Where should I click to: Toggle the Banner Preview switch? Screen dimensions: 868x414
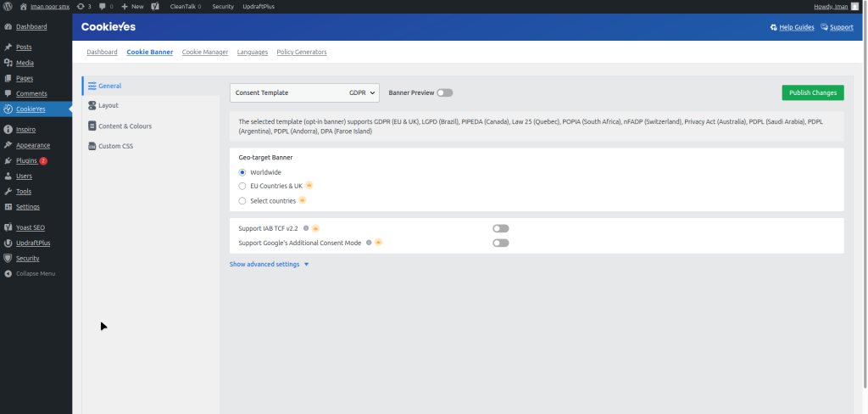[444, 92]
